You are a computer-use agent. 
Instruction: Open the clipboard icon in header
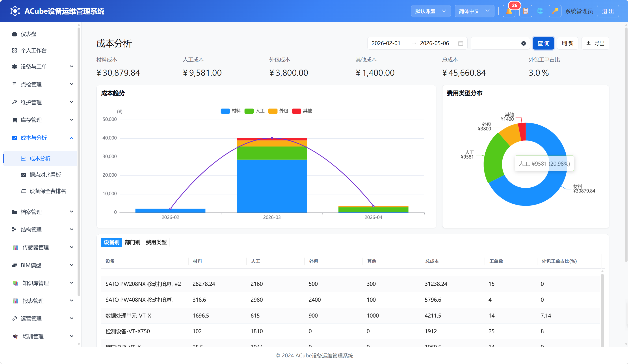526,11
